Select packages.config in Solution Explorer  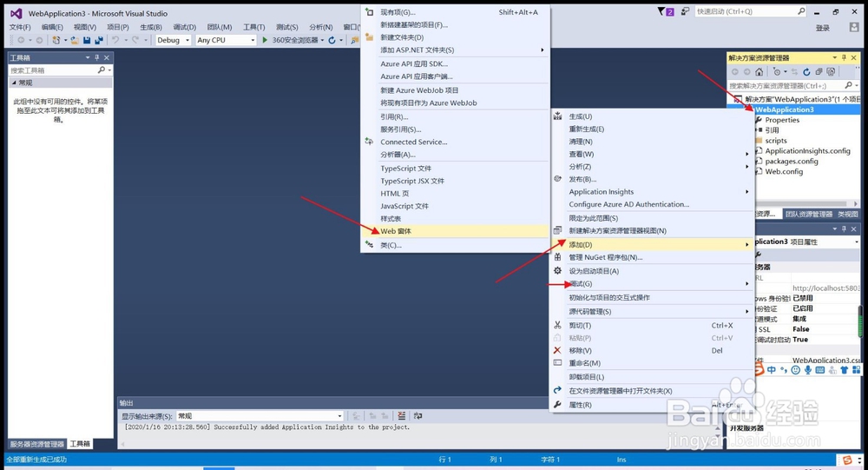(x=792, y=162)
